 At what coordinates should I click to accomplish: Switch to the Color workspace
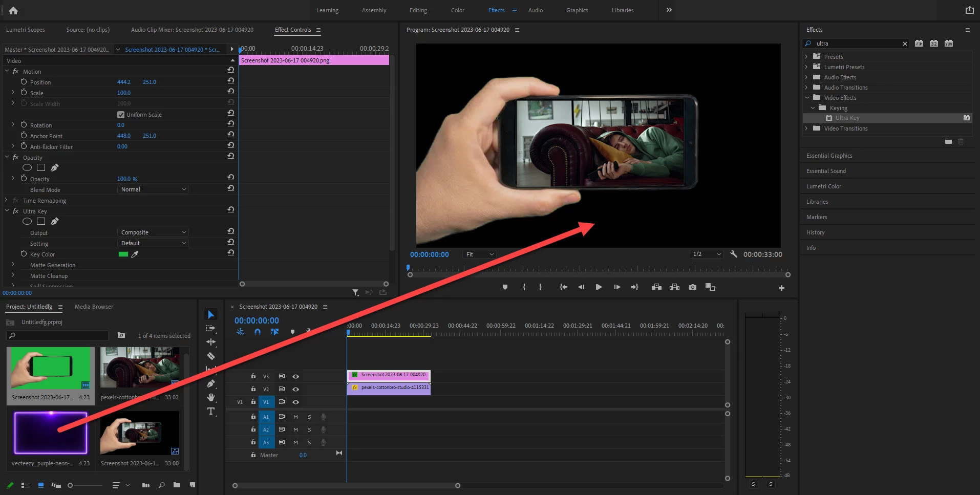point(458,10)
